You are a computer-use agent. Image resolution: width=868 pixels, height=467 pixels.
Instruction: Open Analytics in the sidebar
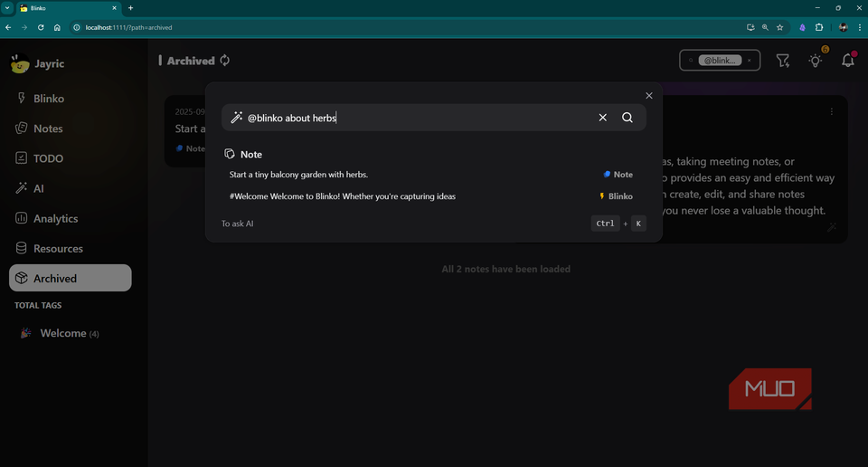pos(55,218)
